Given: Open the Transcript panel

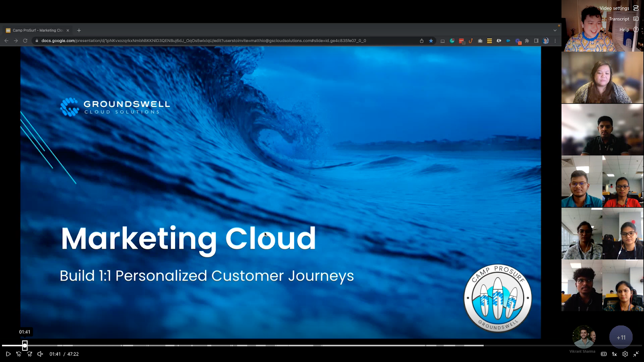Looking at the screenshot, I should (x=623, y=19).
